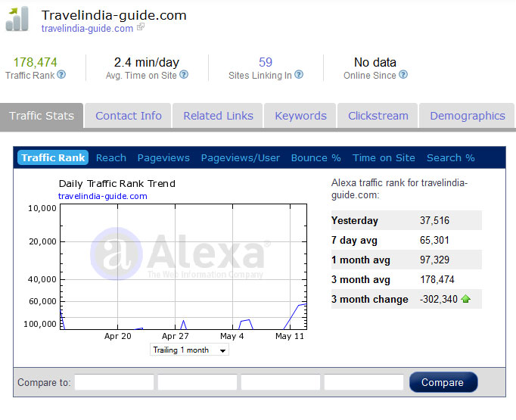This screenshot has width=516, height=420.
Task: Open the Trailing 1 month dropdown
Action: point(189,350)
